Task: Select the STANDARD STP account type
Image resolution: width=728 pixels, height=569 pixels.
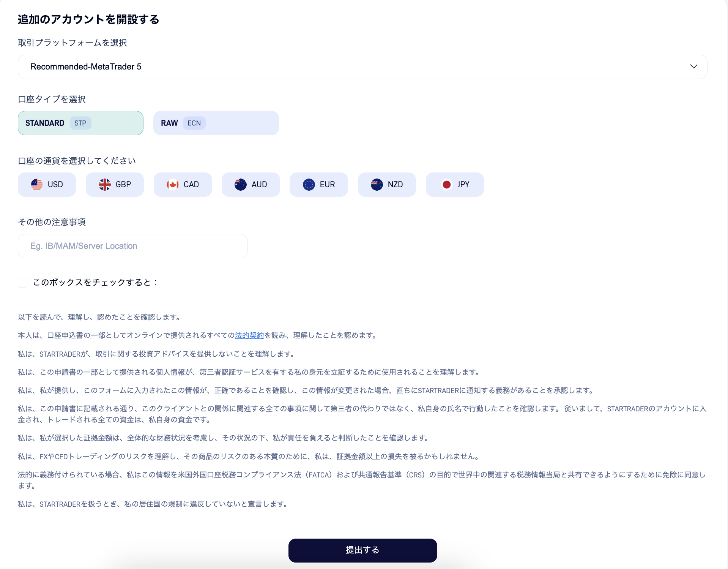Action: (80, 123)
